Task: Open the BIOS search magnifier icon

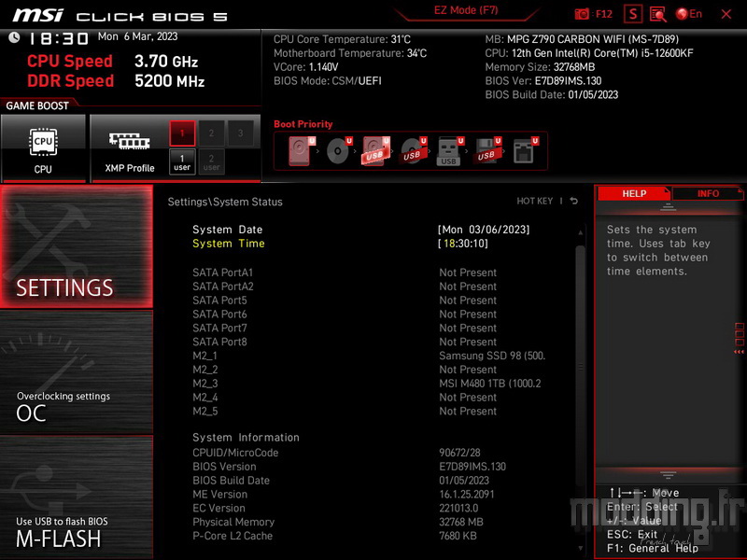Action: [658, 14]
